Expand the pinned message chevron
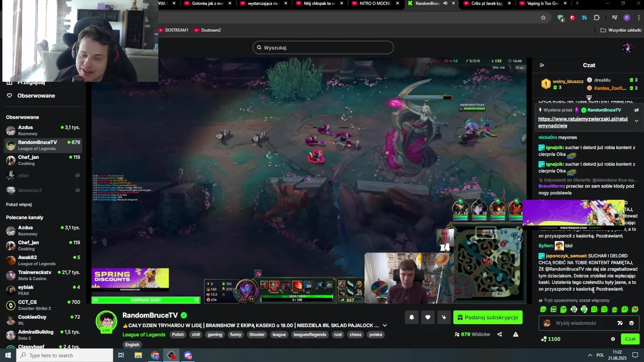644x362 pixels. 636,121
